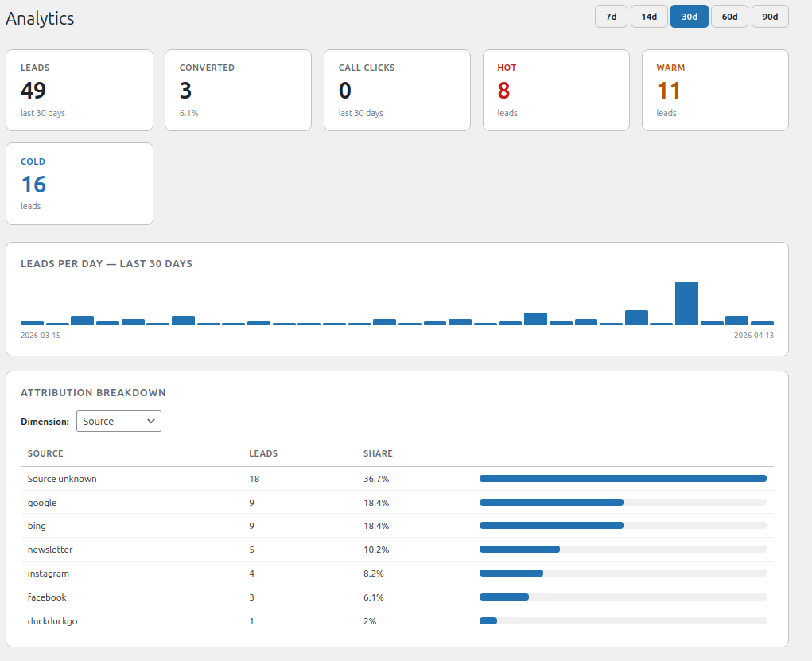The image size is (812, 661).
Task: Open the Cold 16 leads card
Action: [x=80, y=184]
